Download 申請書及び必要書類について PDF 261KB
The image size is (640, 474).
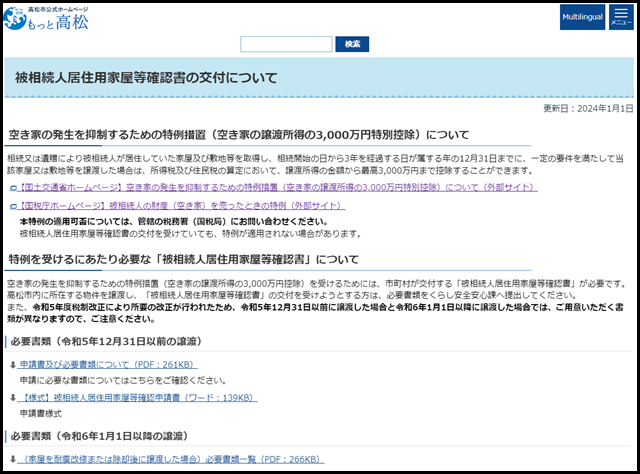108,365
